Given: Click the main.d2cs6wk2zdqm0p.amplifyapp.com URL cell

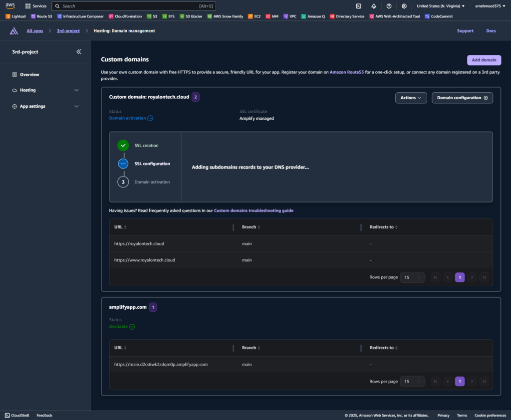Looking at the screenshot, I should (161, 364).
